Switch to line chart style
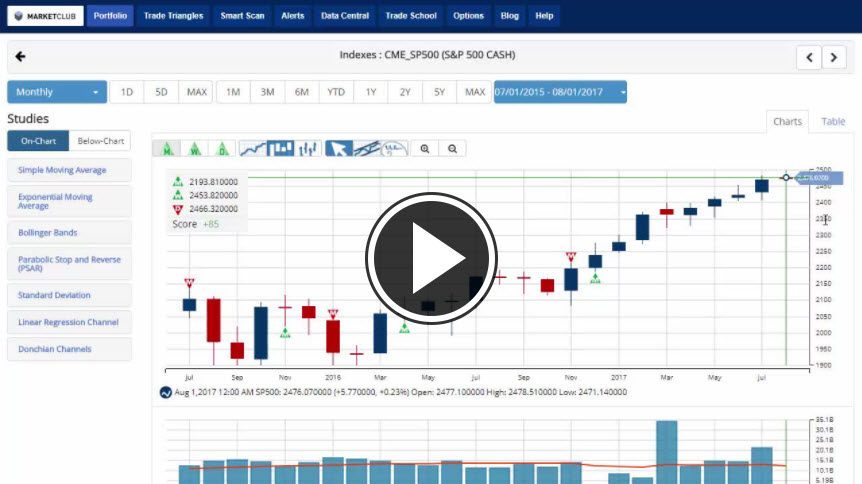This screenshot has width=862, height=484. click(x=254, y=149)
